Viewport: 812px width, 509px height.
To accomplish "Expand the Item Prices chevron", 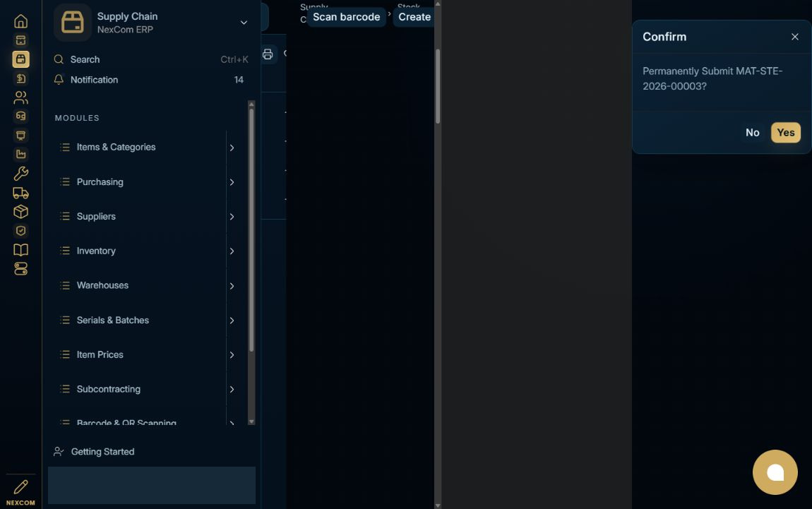I will (232, 354).
